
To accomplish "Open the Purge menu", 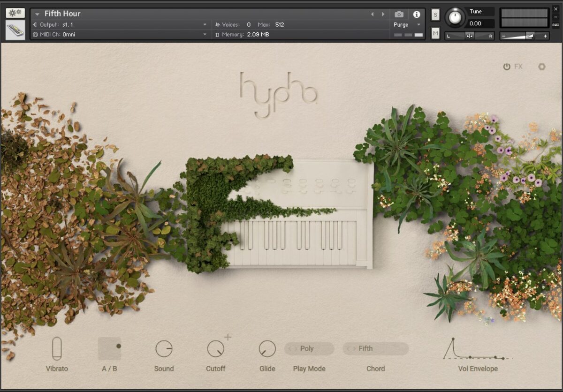I will pos(407,25).
